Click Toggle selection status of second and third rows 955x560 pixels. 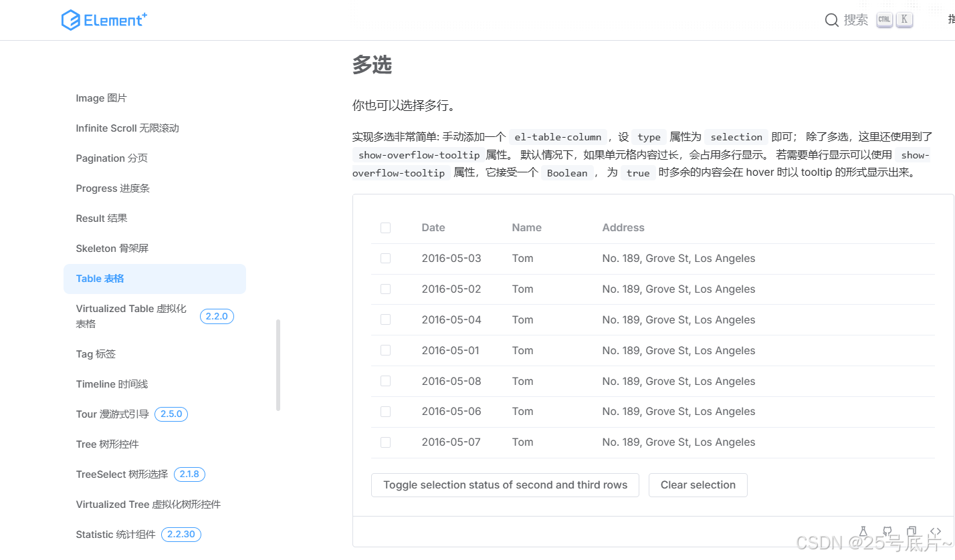(505, 484)
